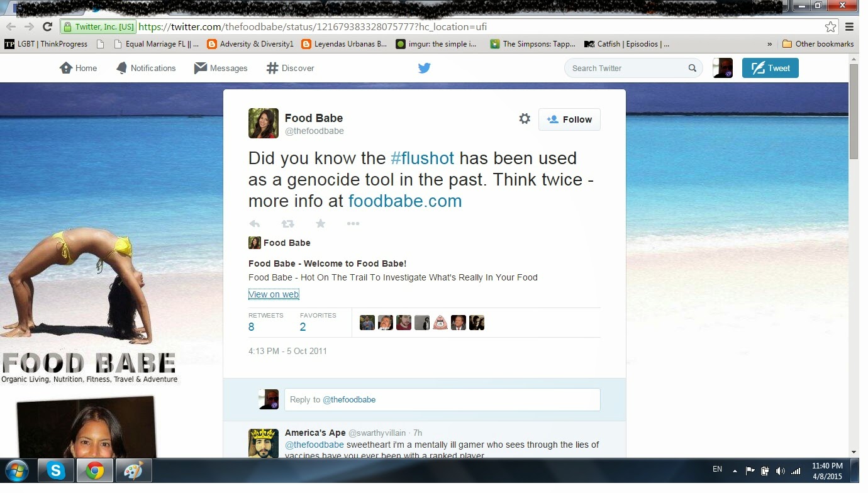The height and width of the screenshot is (493, 868).
Task: Open the Chrome hamburger menu
Action: pos(849,26)
